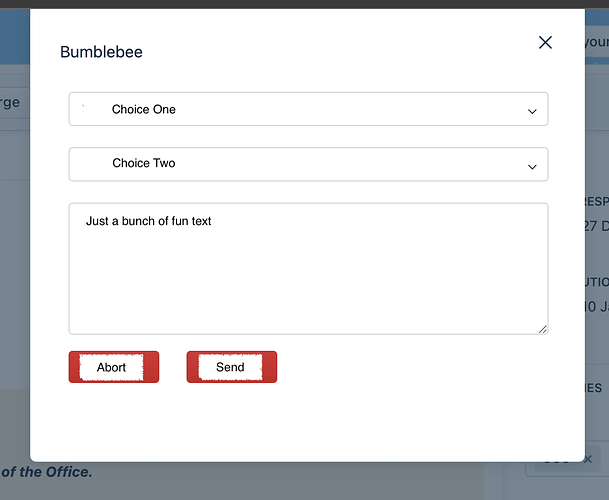Click the dimmed 'IES' heading
609x500 pixels.
(593, 388)
